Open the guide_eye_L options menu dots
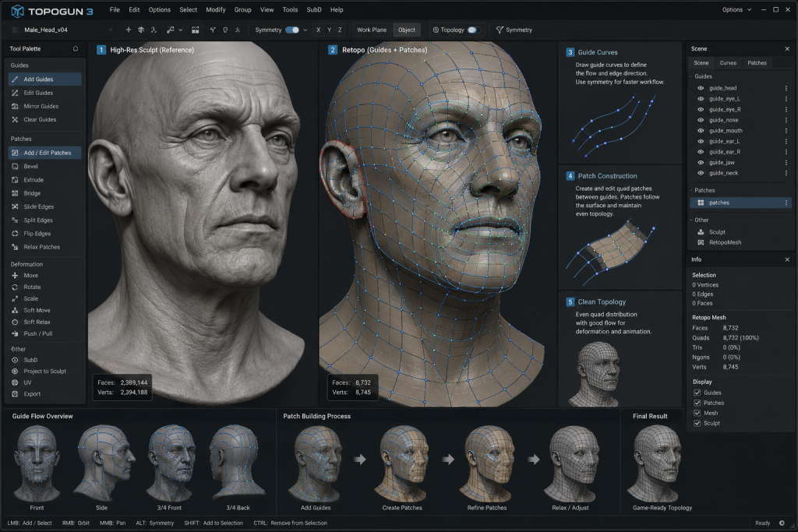 786,99
